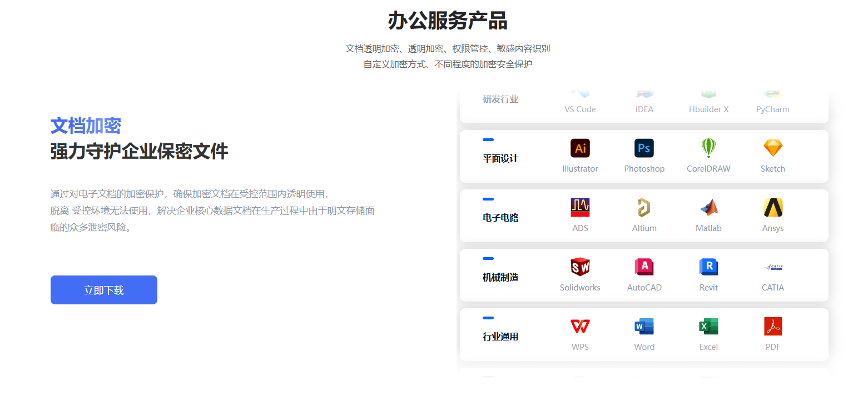Click the paragraph line starting 通过对电子文档

tap(190, 194)
